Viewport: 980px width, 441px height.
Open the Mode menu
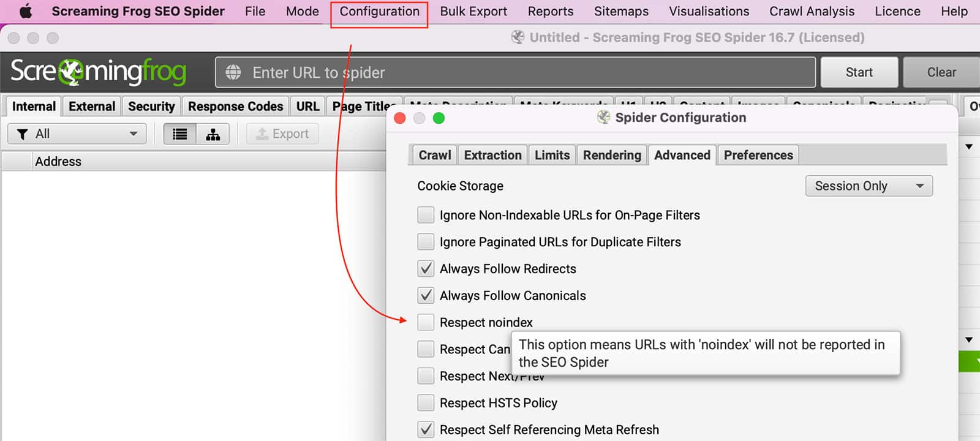click(303, 12)
